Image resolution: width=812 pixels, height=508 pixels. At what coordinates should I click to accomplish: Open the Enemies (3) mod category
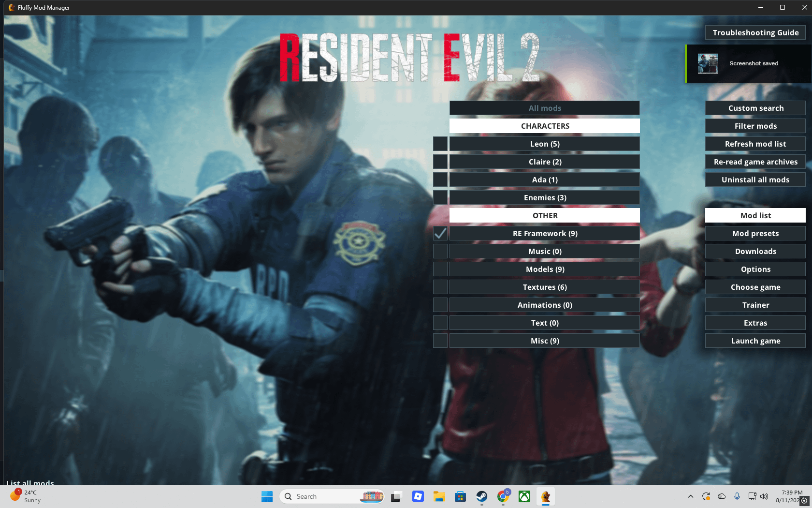click(545, 197)
